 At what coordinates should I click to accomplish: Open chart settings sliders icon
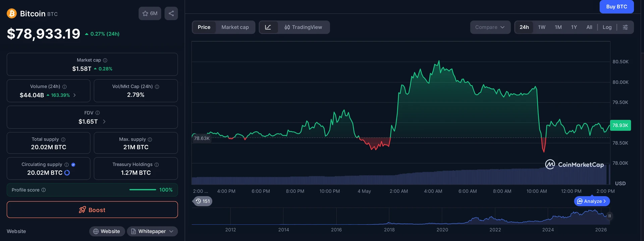point(625,27)
